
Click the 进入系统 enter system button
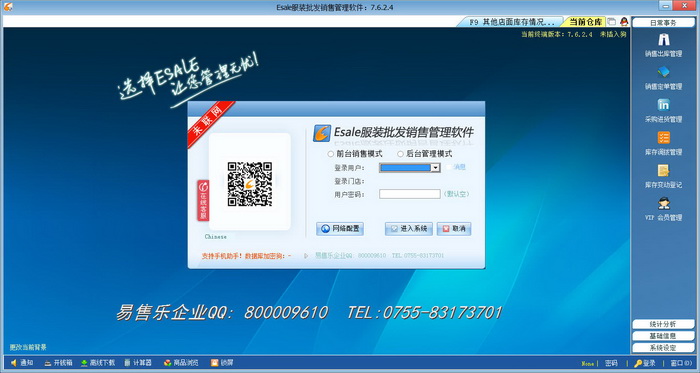(408, 229)
